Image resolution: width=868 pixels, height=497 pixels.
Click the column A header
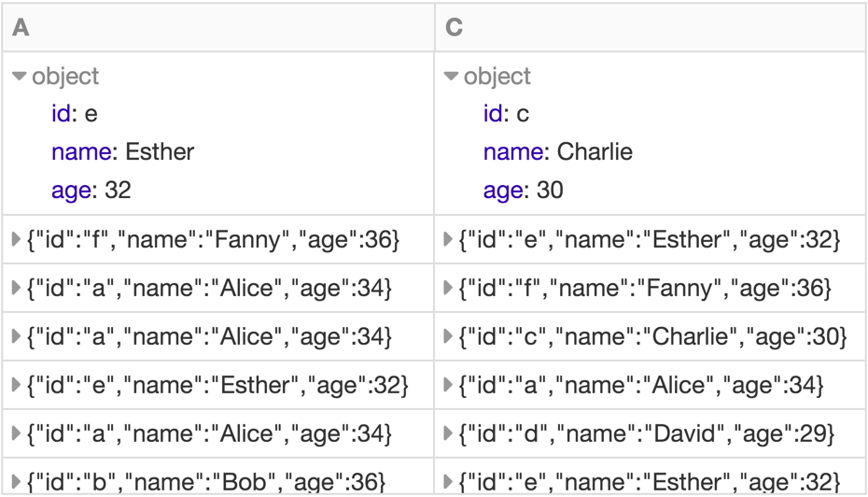(x=21, y=28)
